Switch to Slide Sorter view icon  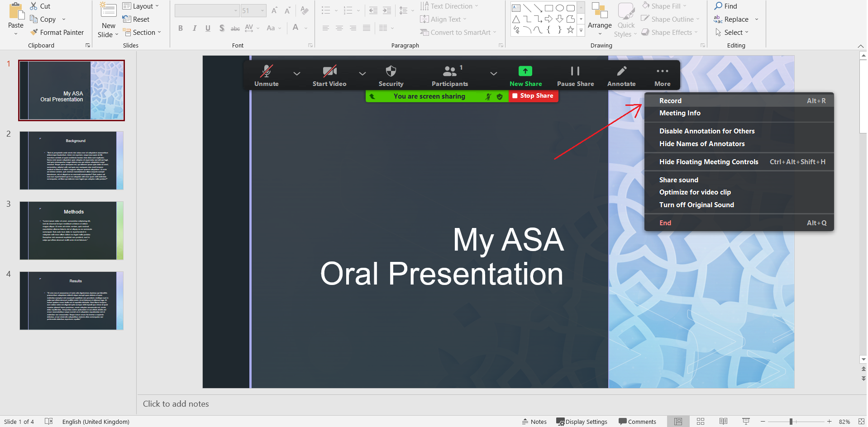click(x=701, y=422)
